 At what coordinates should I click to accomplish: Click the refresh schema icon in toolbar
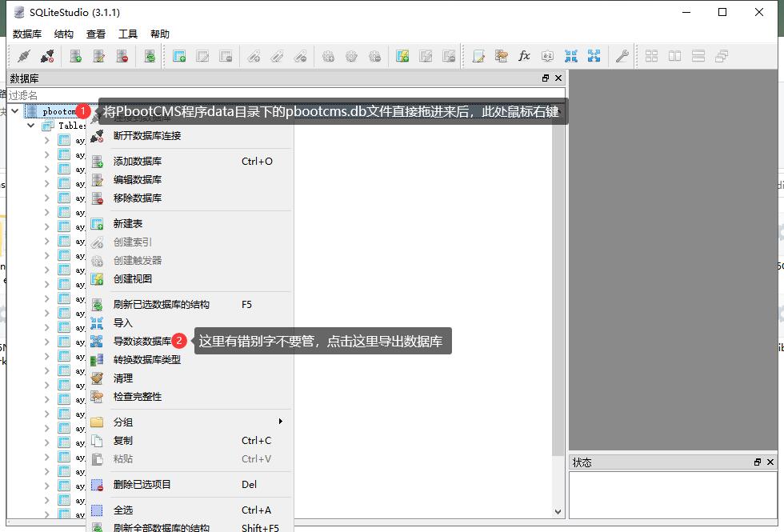click(x=150, y=56)
